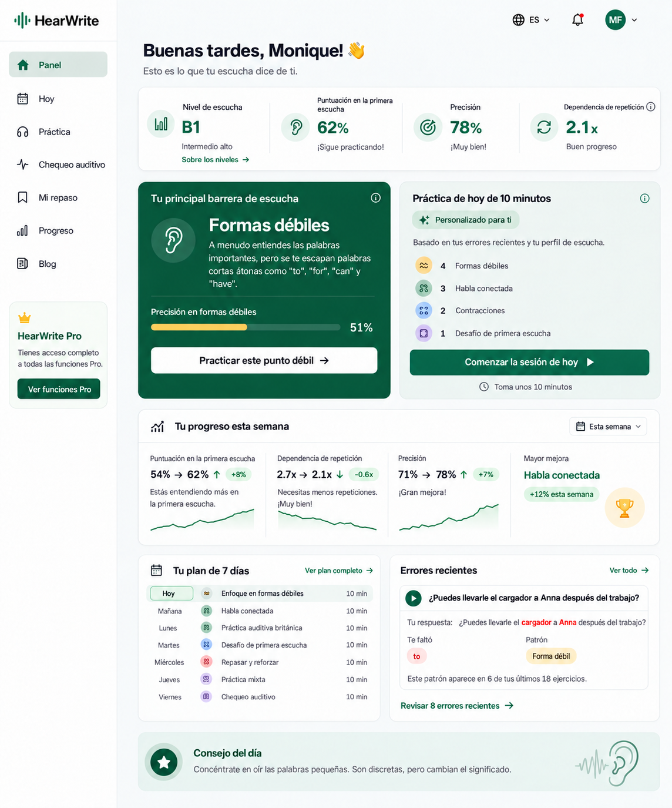Click the MF profile avatar
This screenshot has width=672, height=808.
click(x=616, y=20)
